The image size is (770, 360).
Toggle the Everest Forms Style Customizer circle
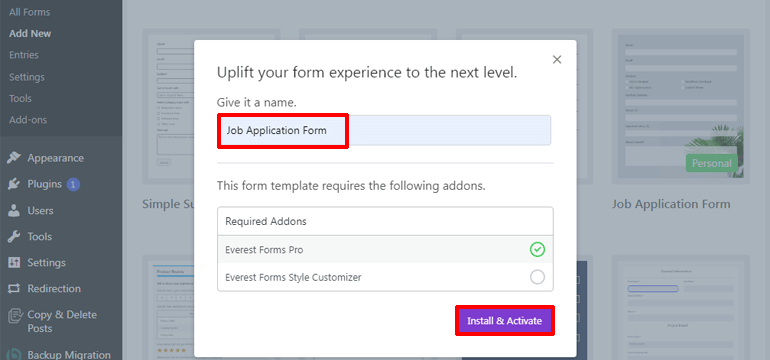pos(537,277)
